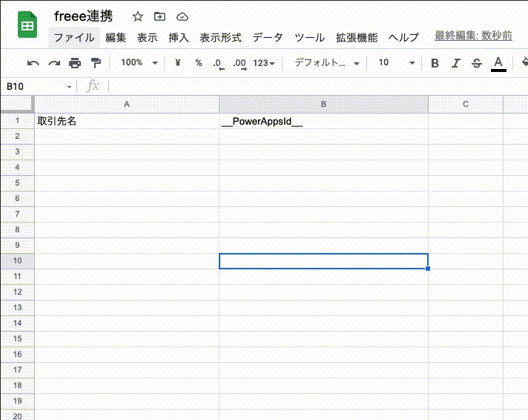Viewport: 528px width, 420px height.
Task: Increase decimal places
Action: (240, 63)
